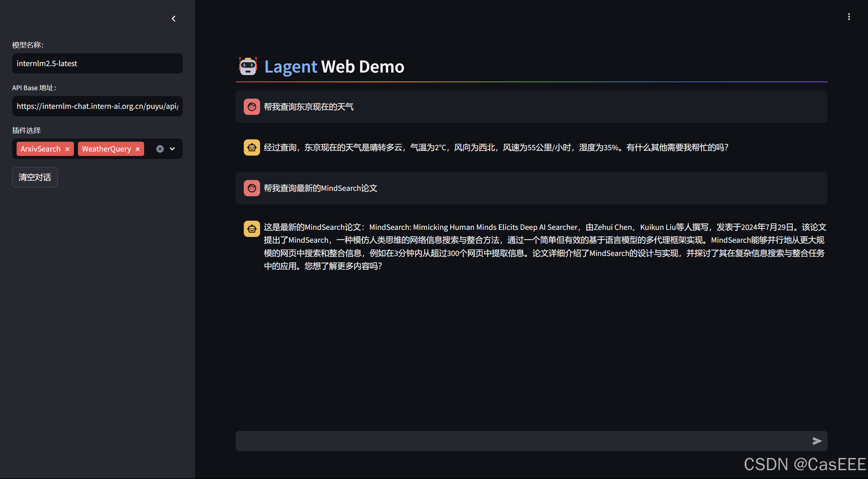Expand the plugin selection dropdown
Screen dimensions: 868x479
point(172,149)
